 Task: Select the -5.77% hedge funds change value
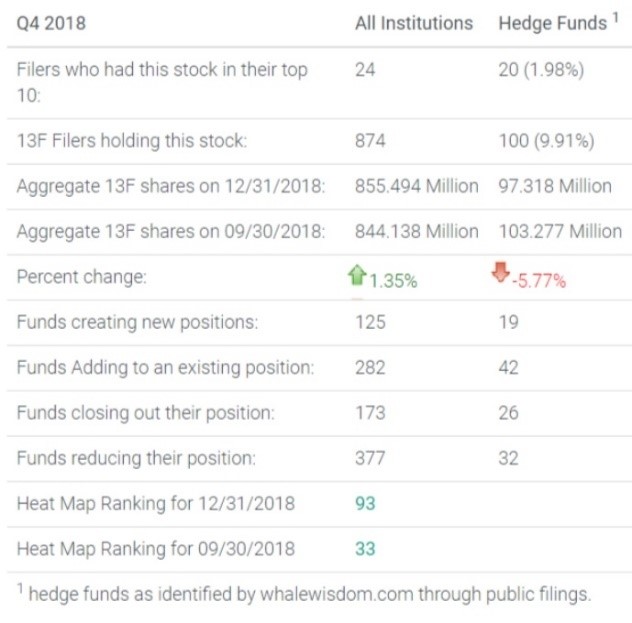click(539, 281)
